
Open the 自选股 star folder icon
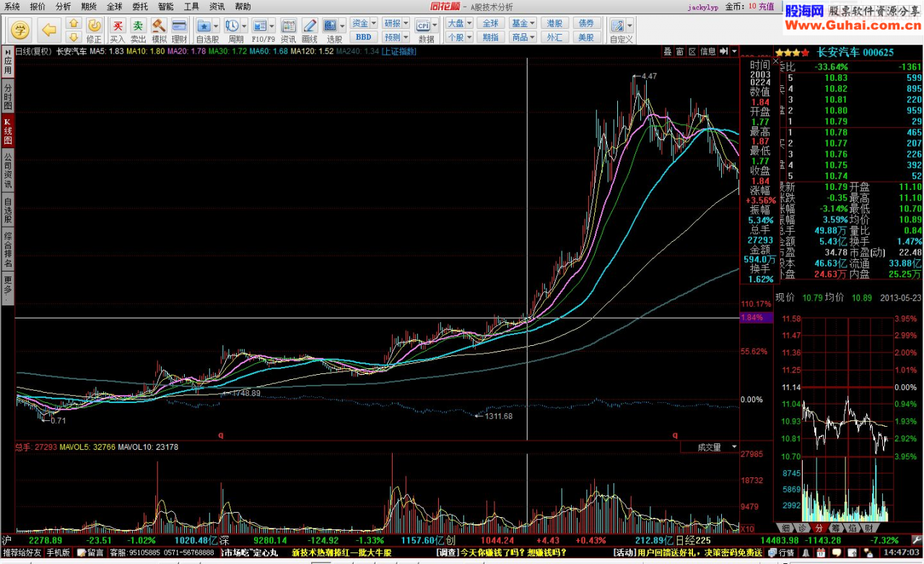(204, 26)
